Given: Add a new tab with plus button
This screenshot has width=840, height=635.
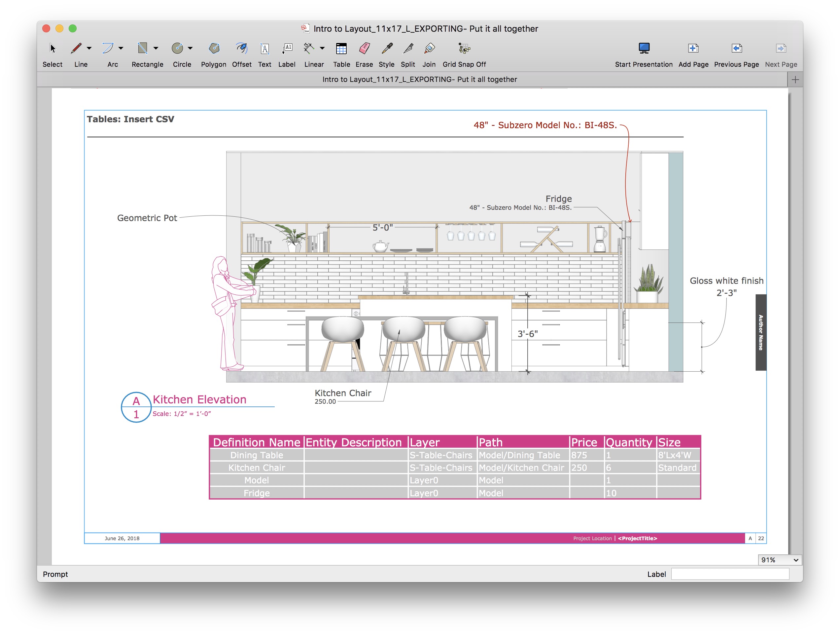Looking at the screenshot, I should click(795, 79).
